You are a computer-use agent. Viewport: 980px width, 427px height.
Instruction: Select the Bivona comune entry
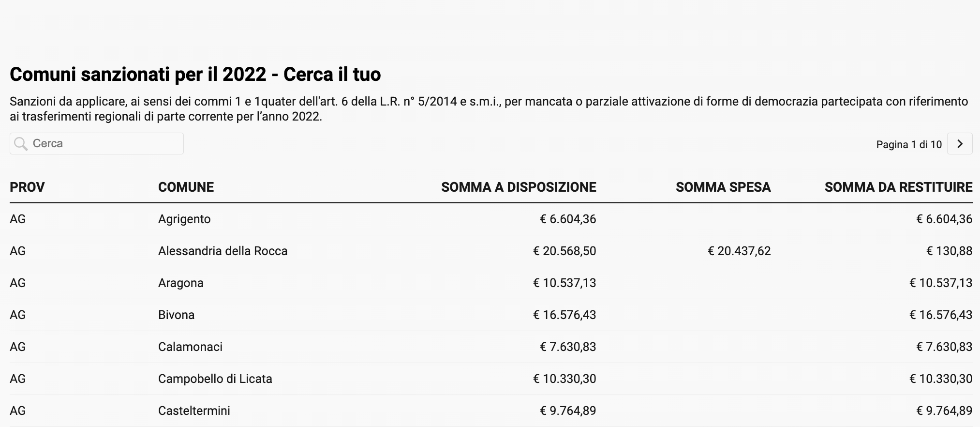coord(176,315)
